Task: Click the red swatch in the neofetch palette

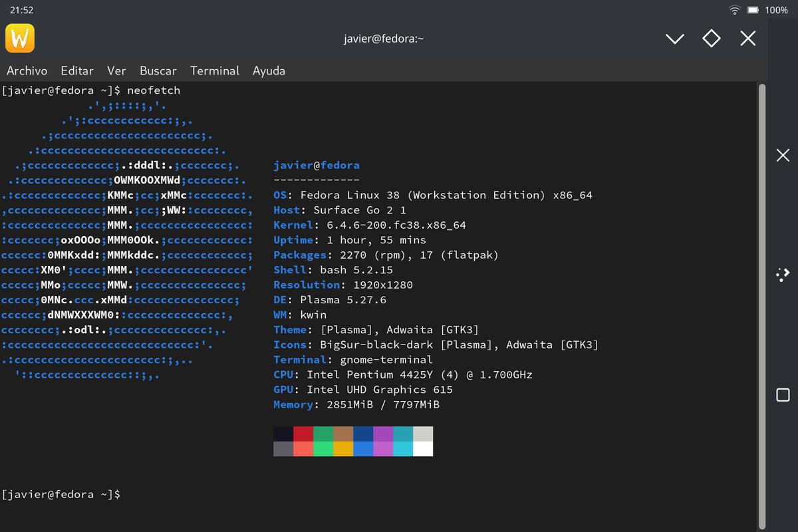Action: point(303,434)
